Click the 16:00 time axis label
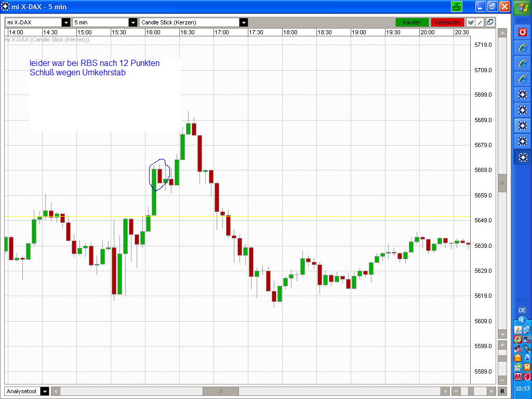The width and height of the screenshot is (532, 399). [x=153, y=32]
